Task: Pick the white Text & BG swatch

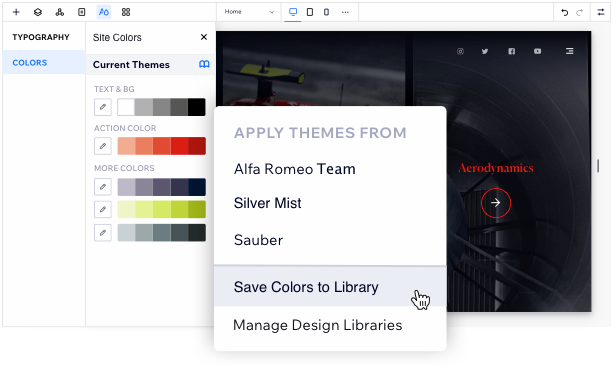Action: pos(126,107)
